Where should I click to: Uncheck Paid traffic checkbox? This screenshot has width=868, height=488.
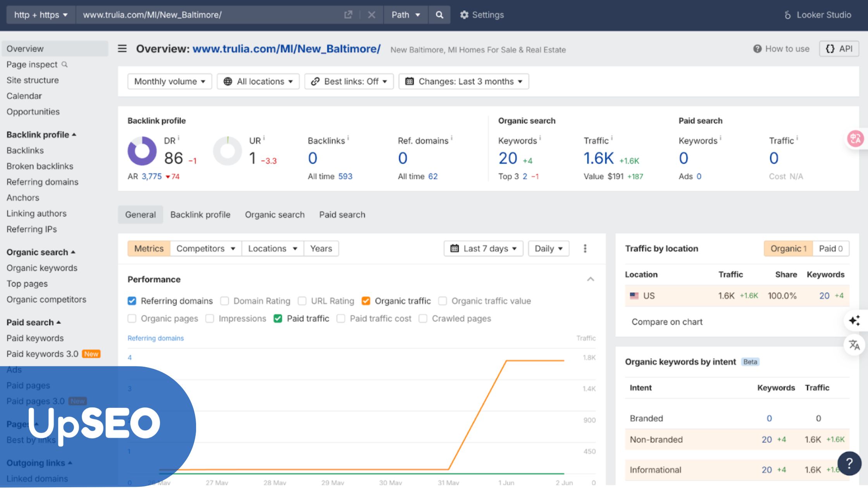coord(278,318)
